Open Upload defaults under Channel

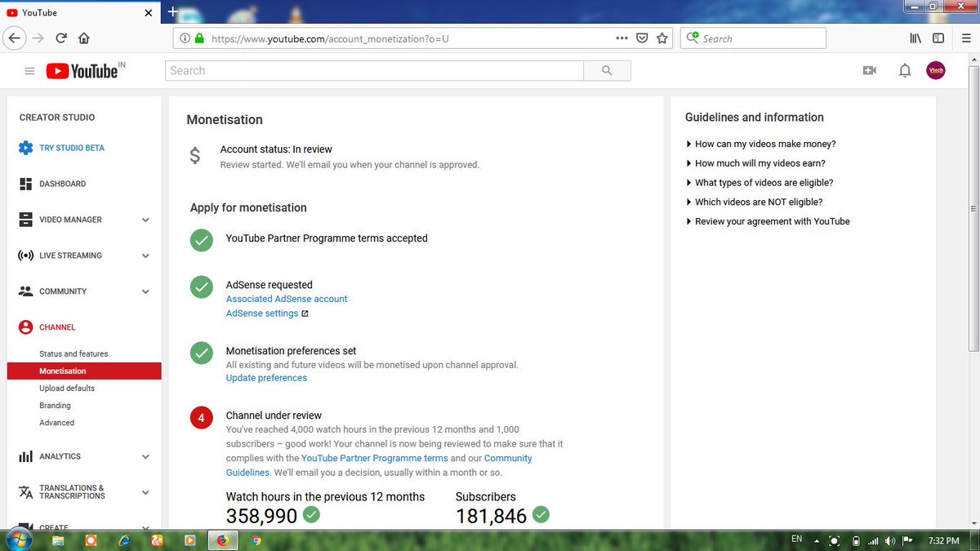pyautogui.click(x=67, y=389)
